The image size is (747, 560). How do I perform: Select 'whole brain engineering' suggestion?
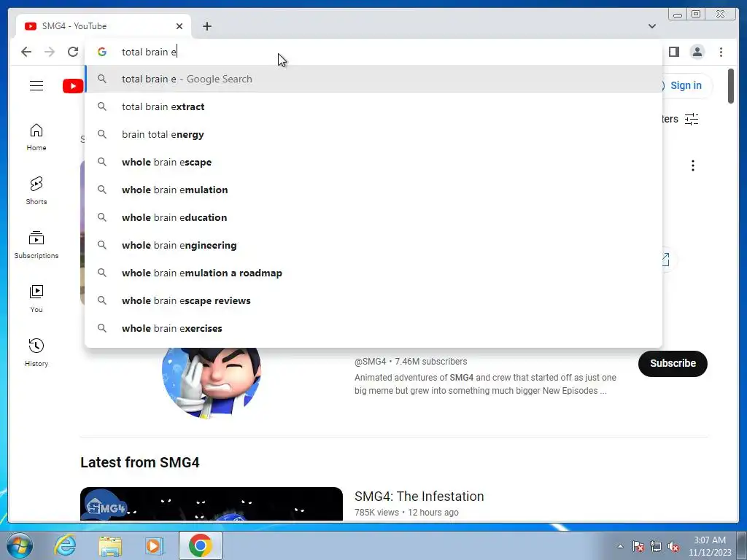(373, 245)
